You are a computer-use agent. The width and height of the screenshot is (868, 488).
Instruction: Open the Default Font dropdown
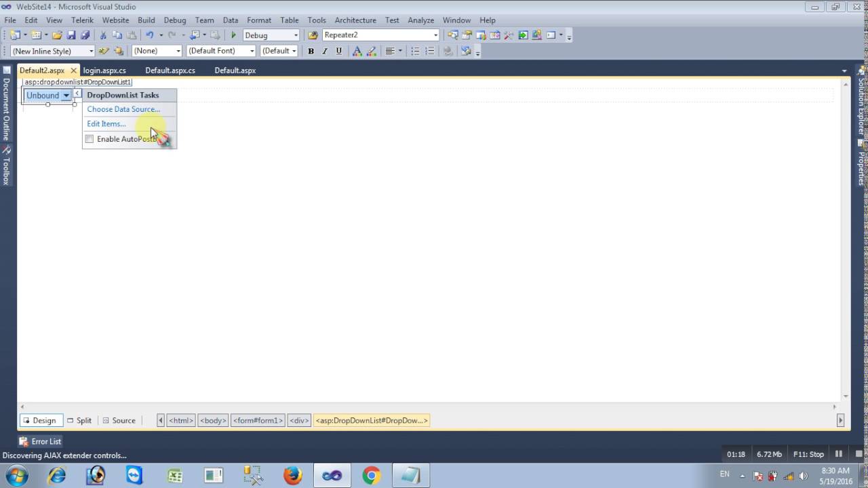tap(252, 51)
